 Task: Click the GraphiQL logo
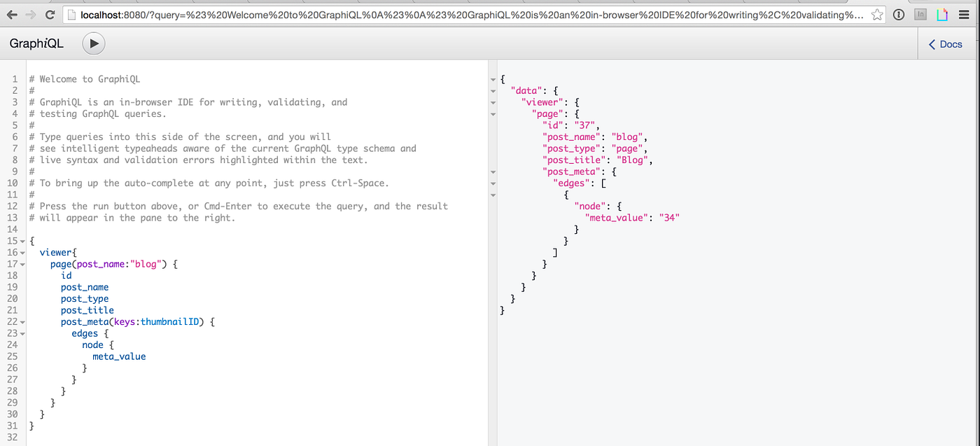pyautogui.click(x=36, y=43)
